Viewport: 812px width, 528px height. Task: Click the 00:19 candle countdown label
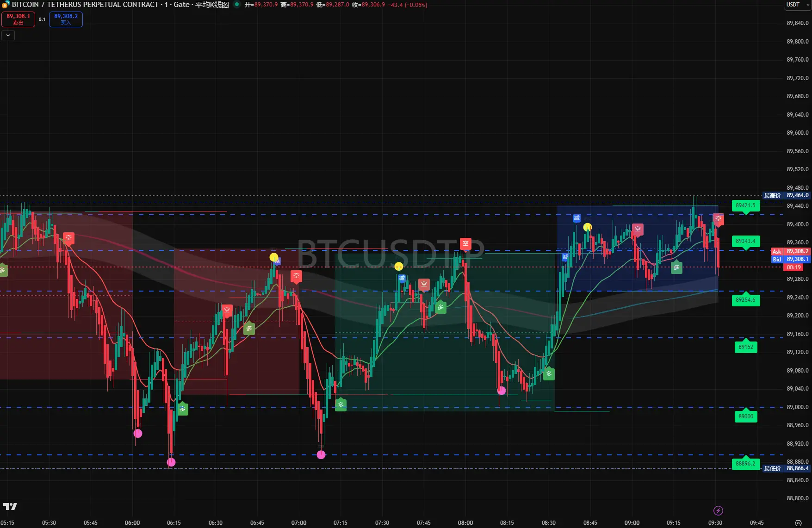pyautogui.click(x=793, y=267)
